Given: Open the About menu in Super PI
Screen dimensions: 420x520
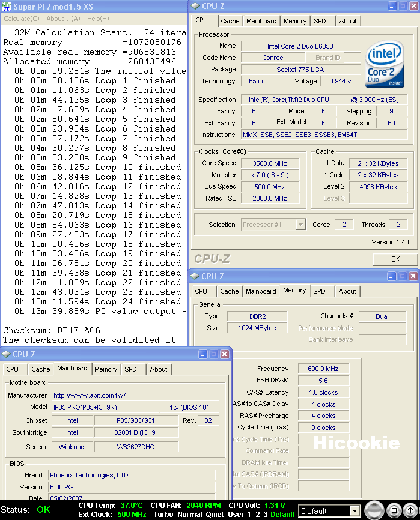Looking at the screenshot, I should (x=63, y=19).
